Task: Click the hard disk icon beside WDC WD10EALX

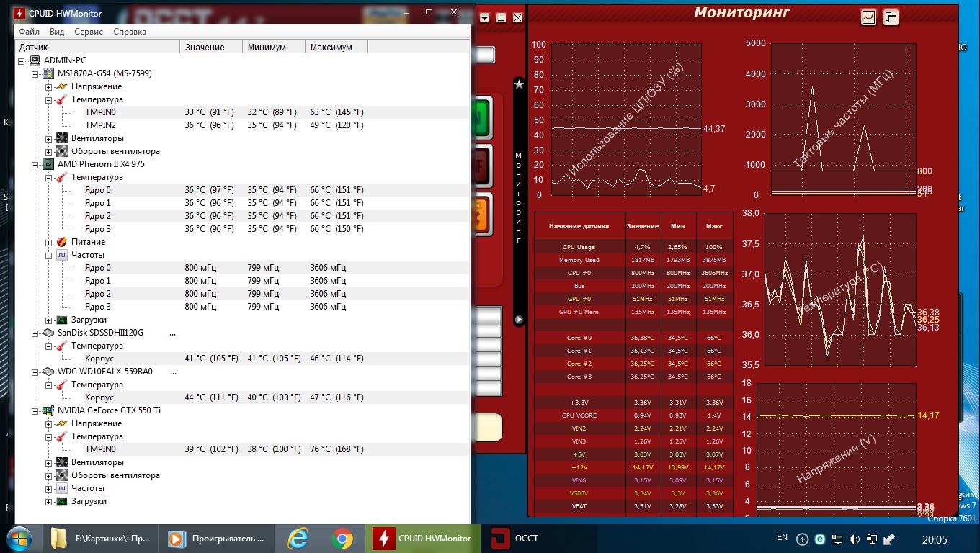Action: click(x=48, y=372)
